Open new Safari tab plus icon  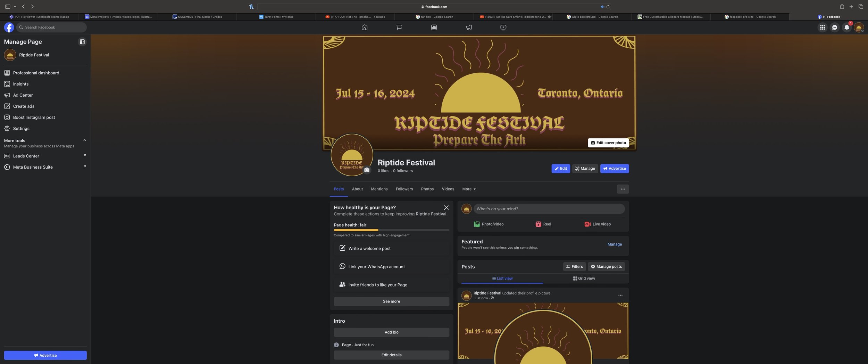pyautogui.click(x=851, y=7)
